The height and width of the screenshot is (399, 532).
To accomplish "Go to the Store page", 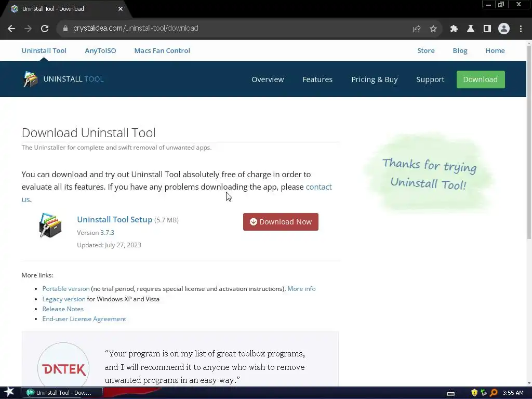I will [426, 50].
